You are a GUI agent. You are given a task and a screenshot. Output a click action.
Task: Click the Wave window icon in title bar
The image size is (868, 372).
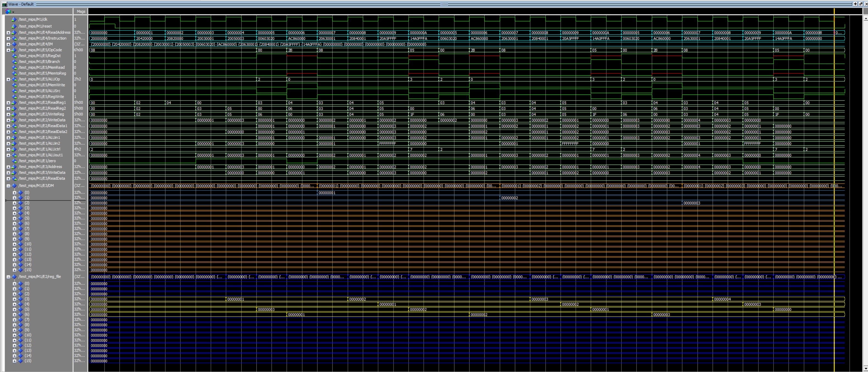tap(4, 4)
